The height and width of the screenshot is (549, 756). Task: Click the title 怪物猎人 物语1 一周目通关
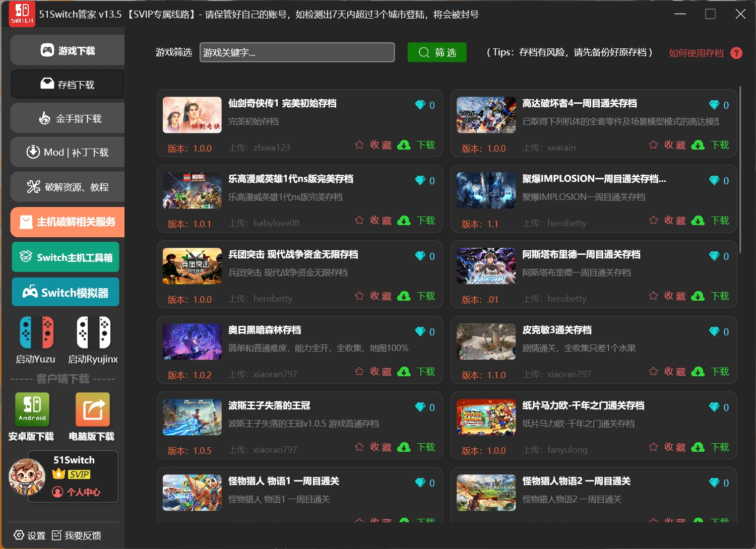click(x=284, y=481)
